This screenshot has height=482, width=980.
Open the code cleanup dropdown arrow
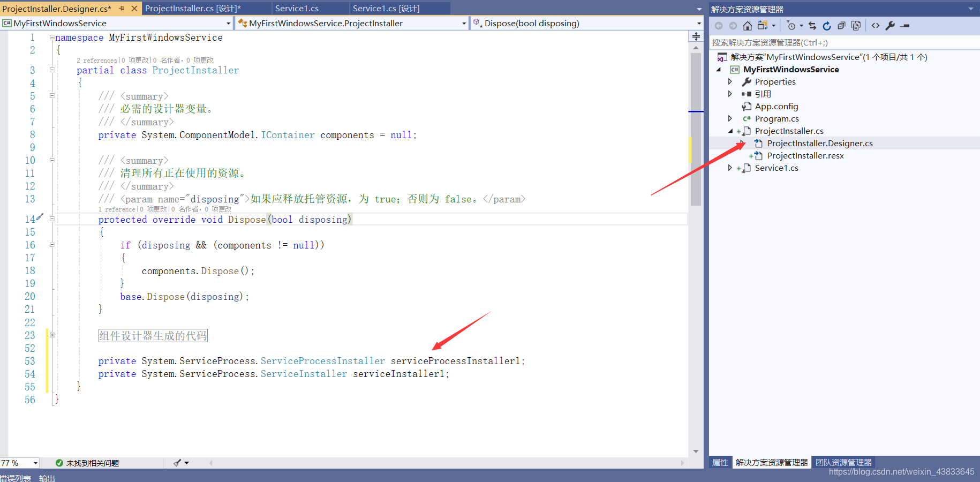pyautogui.click(x=186, y=463)
